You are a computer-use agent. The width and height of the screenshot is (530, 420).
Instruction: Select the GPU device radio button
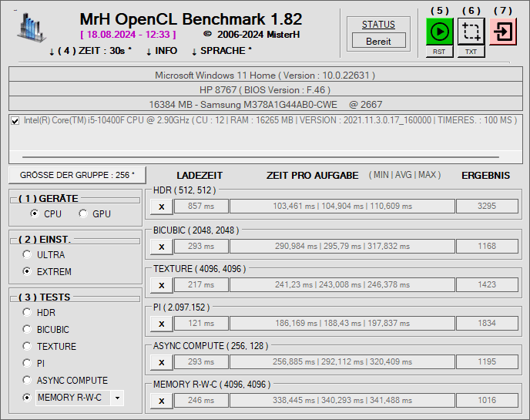[83, 213]
